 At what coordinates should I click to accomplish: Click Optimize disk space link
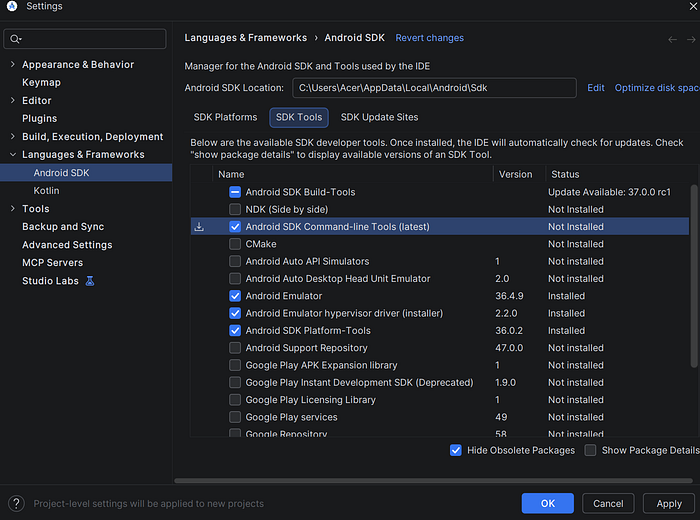[657, 88]
